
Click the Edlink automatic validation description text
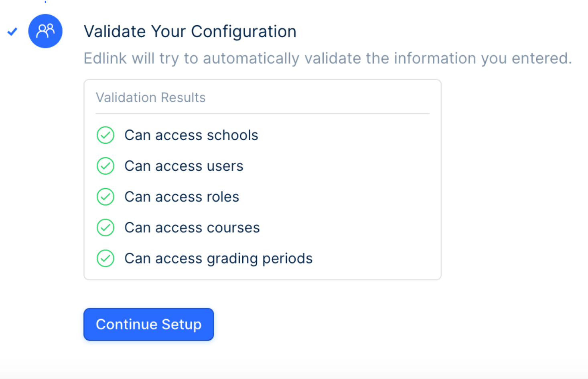[x=328, y=58]
